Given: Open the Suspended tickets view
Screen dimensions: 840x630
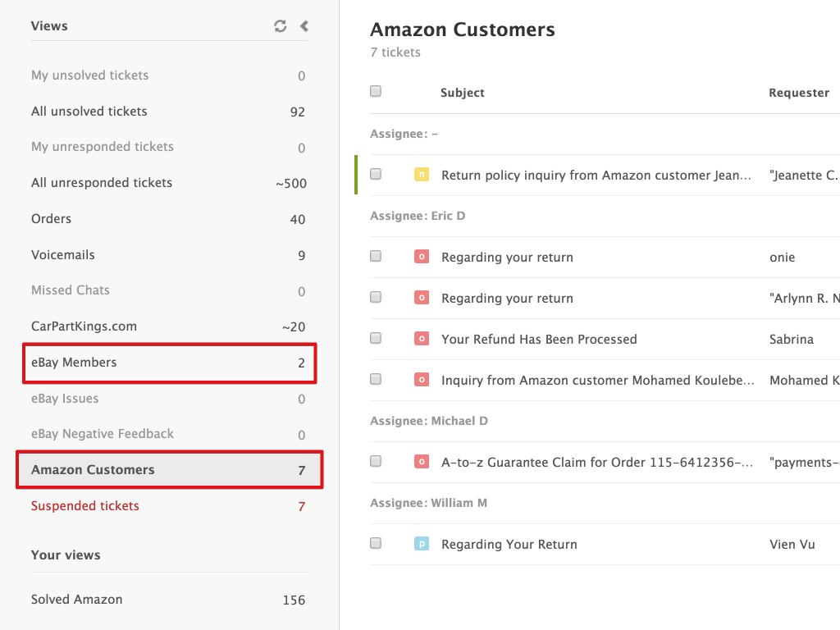Looking at the screenshot, I should point(85,506).
